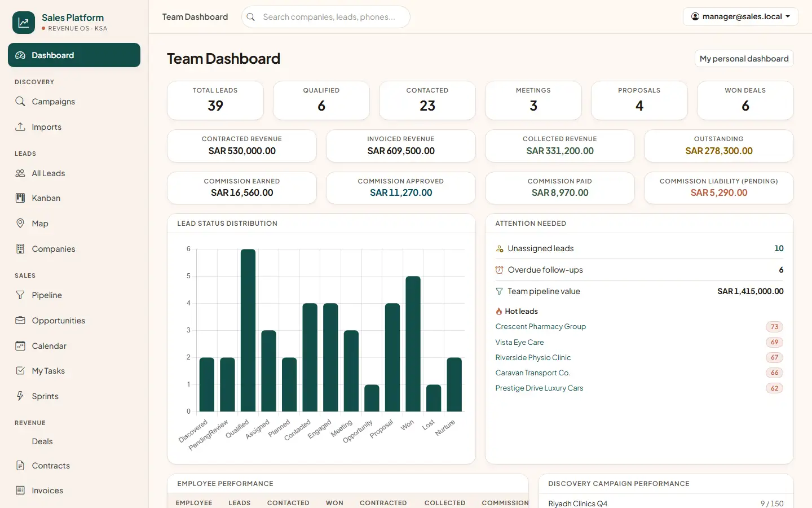Click the Dashboard gauge icon
Viewport: 812px width, 508px height.
20,55
